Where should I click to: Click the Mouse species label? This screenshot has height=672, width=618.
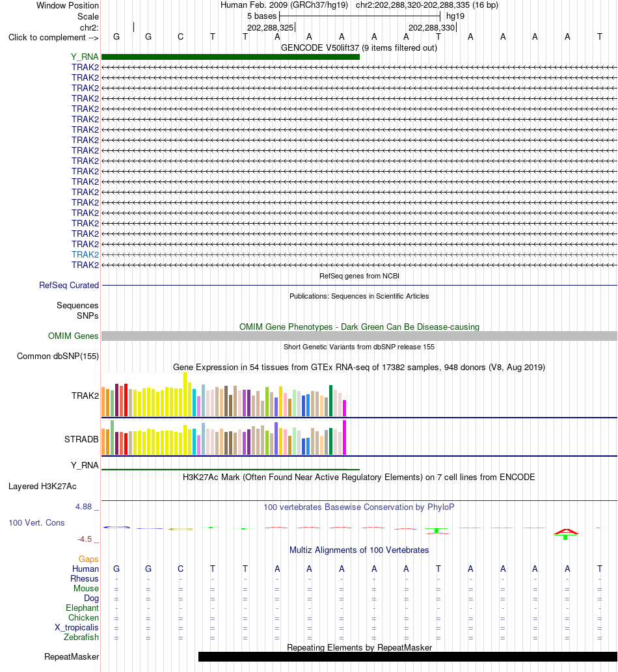pos(86,589)
